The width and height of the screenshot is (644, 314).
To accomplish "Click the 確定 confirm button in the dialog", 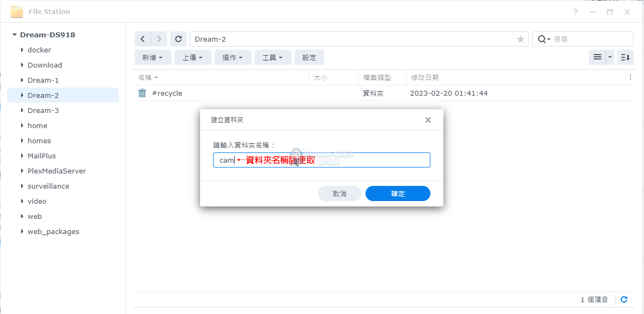I will (x=397, y=193).
